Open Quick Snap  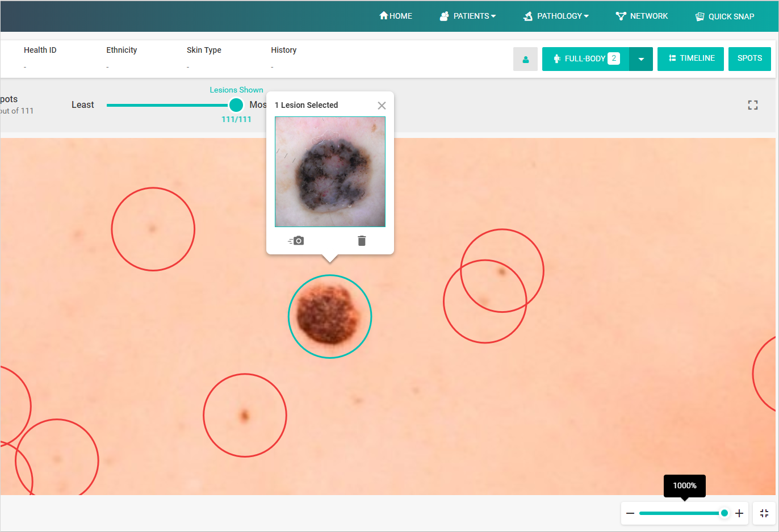[725, 16]
